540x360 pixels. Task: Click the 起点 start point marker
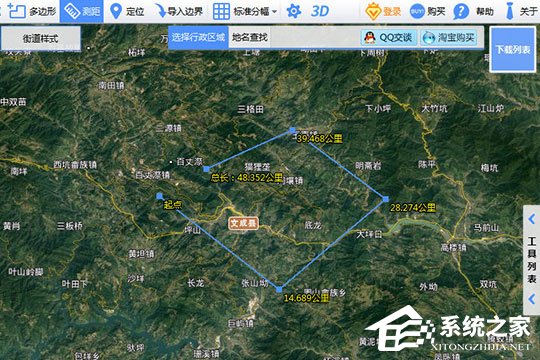pyautogui.click(x=159, y=196)
